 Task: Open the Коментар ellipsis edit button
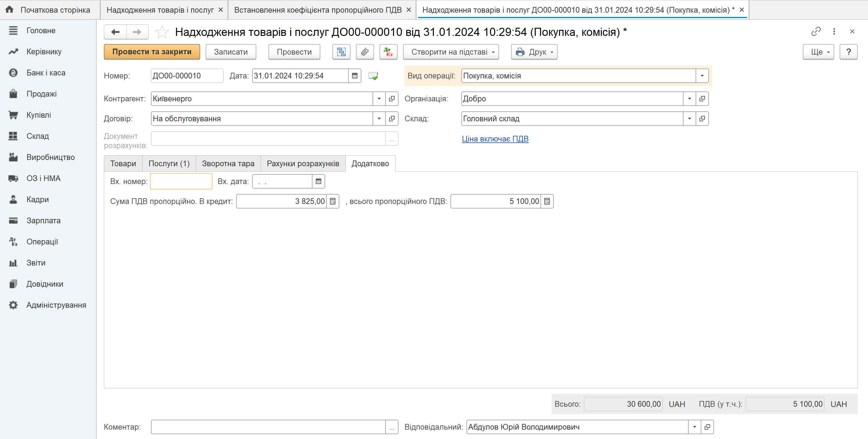[392, 427]
